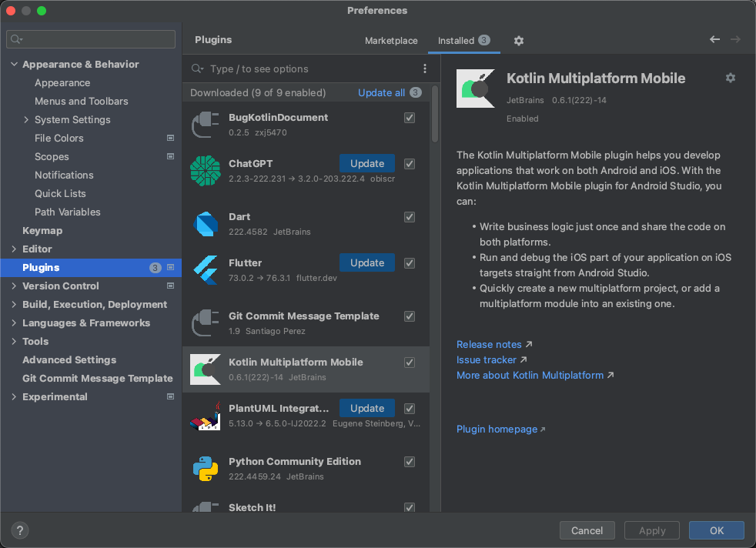Switch to the Installed tab
This screenshot has height=548, width=756.
click(x=463, y=41)
